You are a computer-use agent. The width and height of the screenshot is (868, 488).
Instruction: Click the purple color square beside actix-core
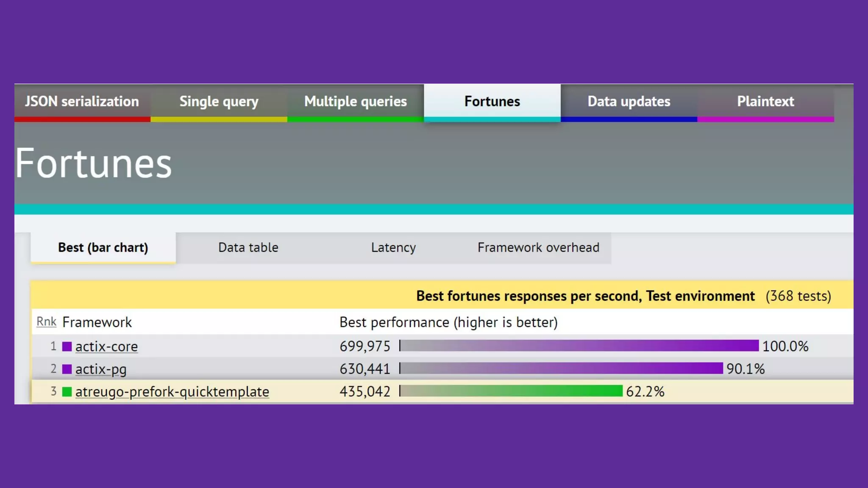(x=67, y=347)
